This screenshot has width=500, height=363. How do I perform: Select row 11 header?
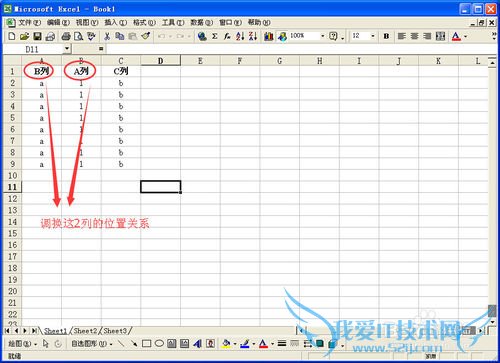[12, 187]
